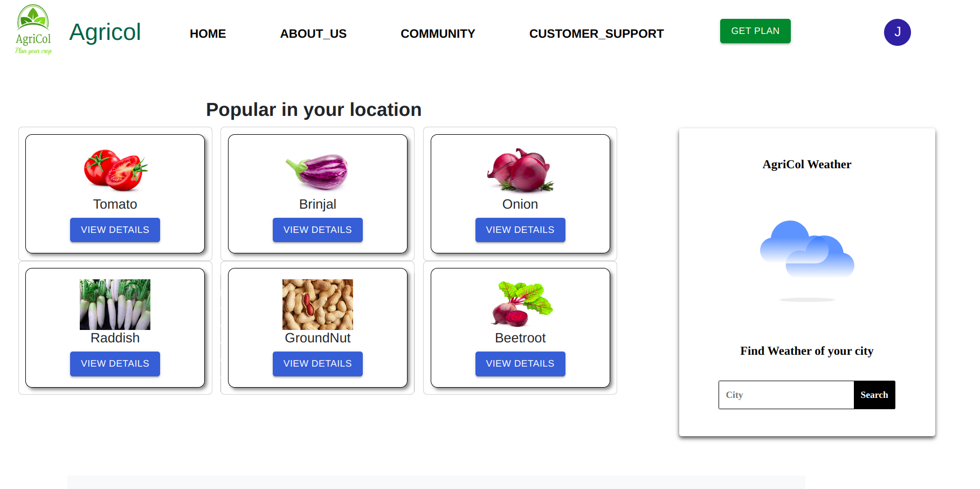Click the GET PLAN button
The width and height of the screenshot is (980, 489).
[755, 31]
